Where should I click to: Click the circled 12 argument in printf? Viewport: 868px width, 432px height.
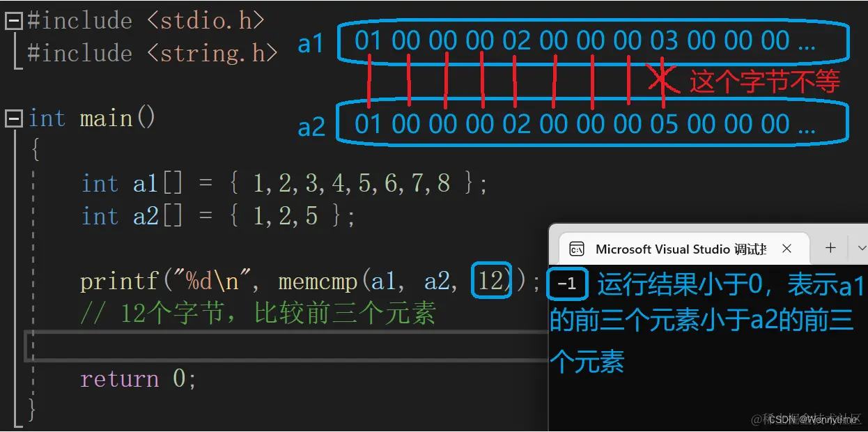490,281
